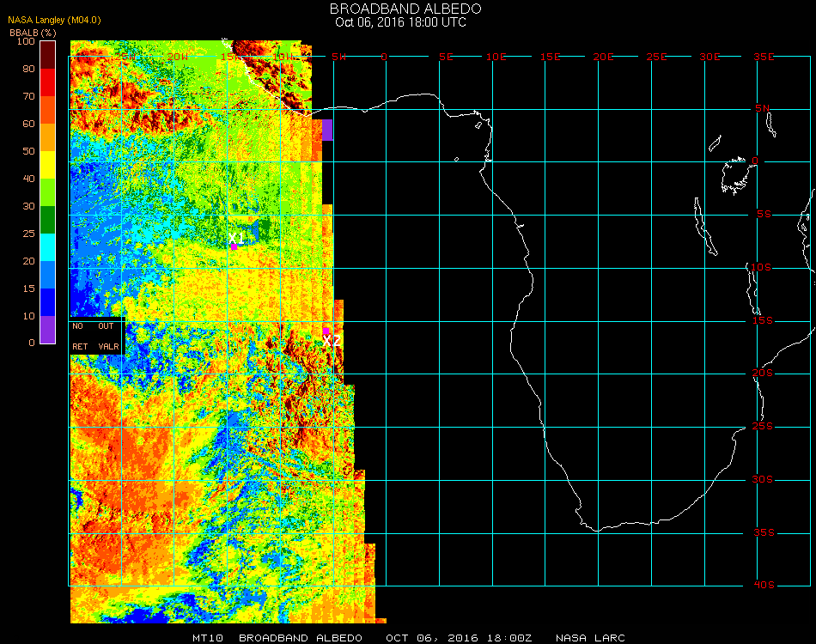The image size is (816, 644).
Task: Click the VALR label in legend box
Action: pyautogui.click(x=108, y=347)
